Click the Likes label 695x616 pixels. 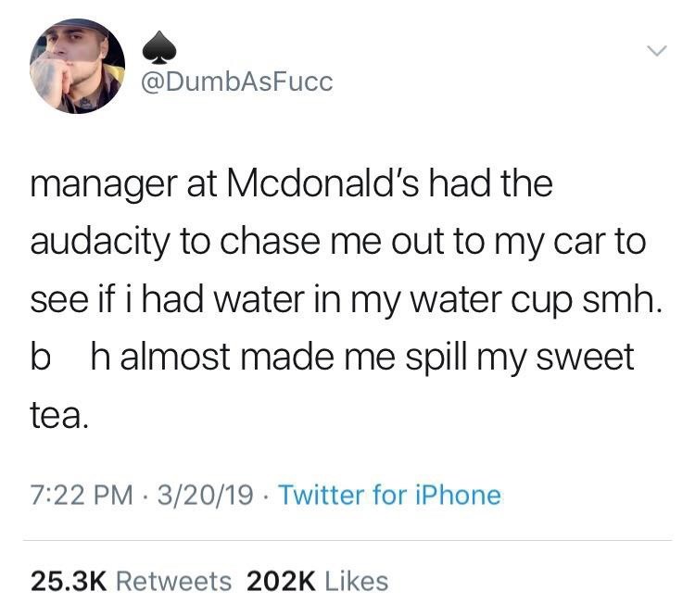click(357, 582)
